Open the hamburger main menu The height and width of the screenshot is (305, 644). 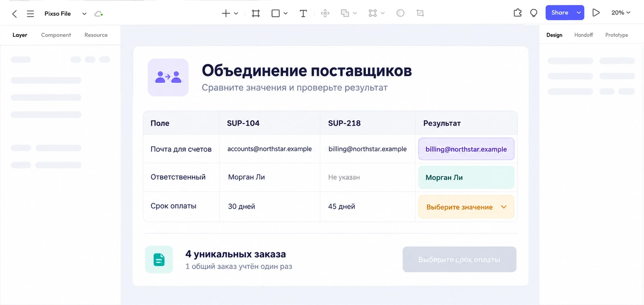coord(30,14)
